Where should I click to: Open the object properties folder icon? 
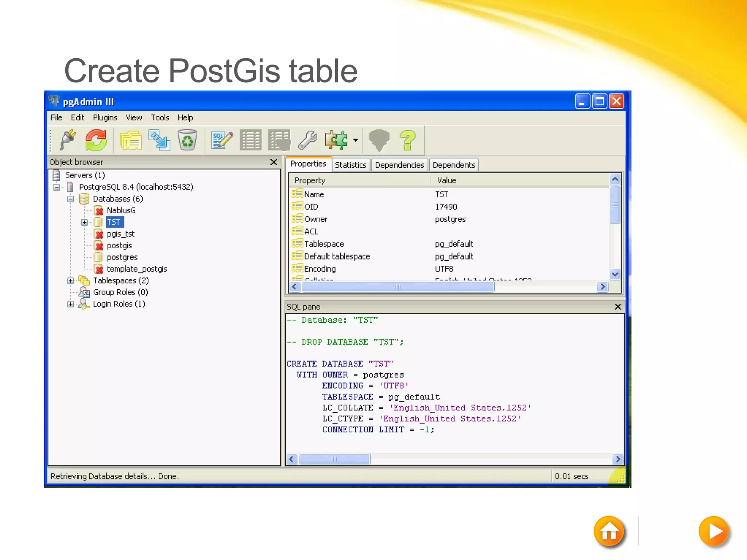tap(131, 140)
